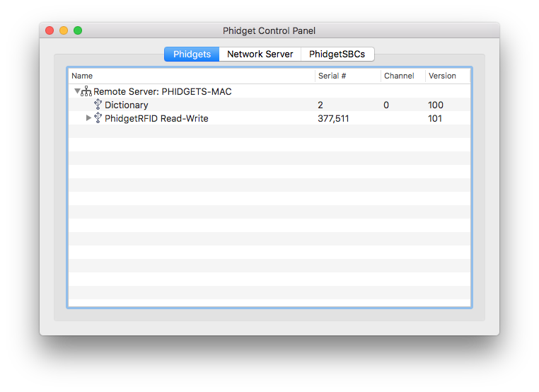Image resolution: width=539 pixels, height=392 pixels.
Task: Sort by the Channel column header
Action: pyautogui.click(x=403, y=76)
